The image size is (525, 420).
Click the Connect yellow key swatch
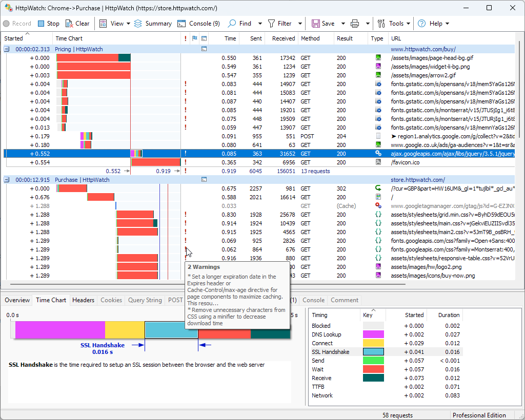coord(373,343)
